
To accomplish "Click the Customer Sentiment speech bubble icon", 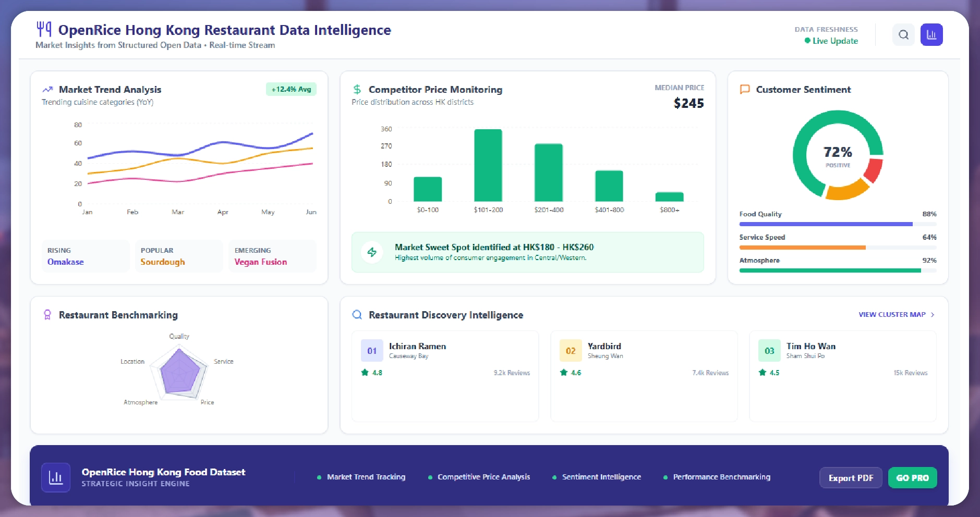I will 745,90.
